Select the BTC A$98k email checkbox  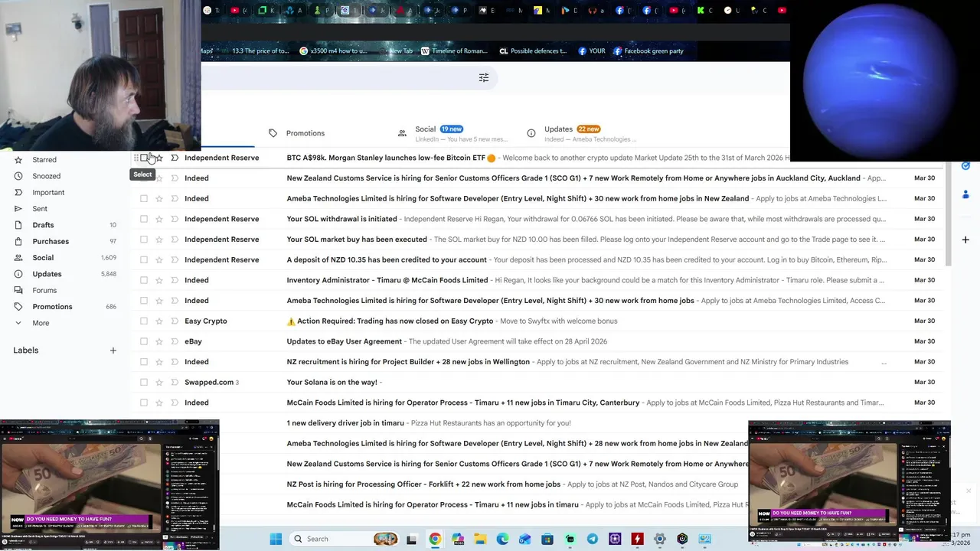(x=144, y=158)
